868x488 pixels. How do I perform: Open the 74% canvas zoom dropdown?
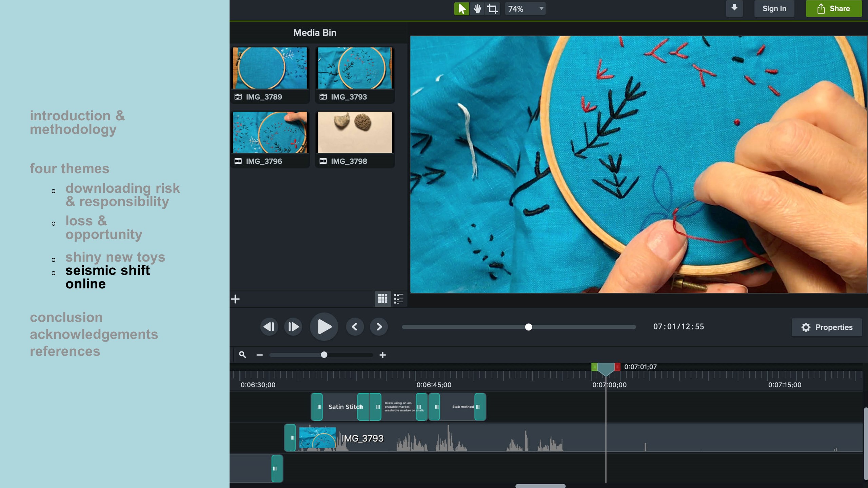525,9
